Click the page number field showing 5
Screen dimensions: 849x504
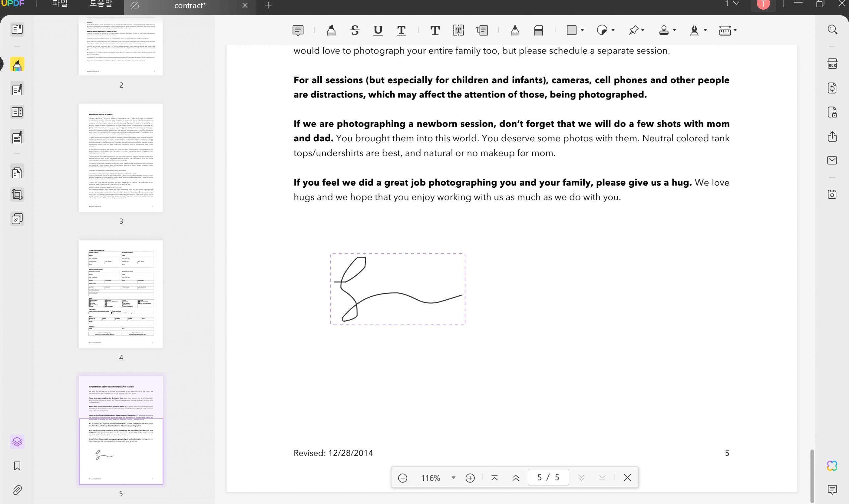[548, 477]
